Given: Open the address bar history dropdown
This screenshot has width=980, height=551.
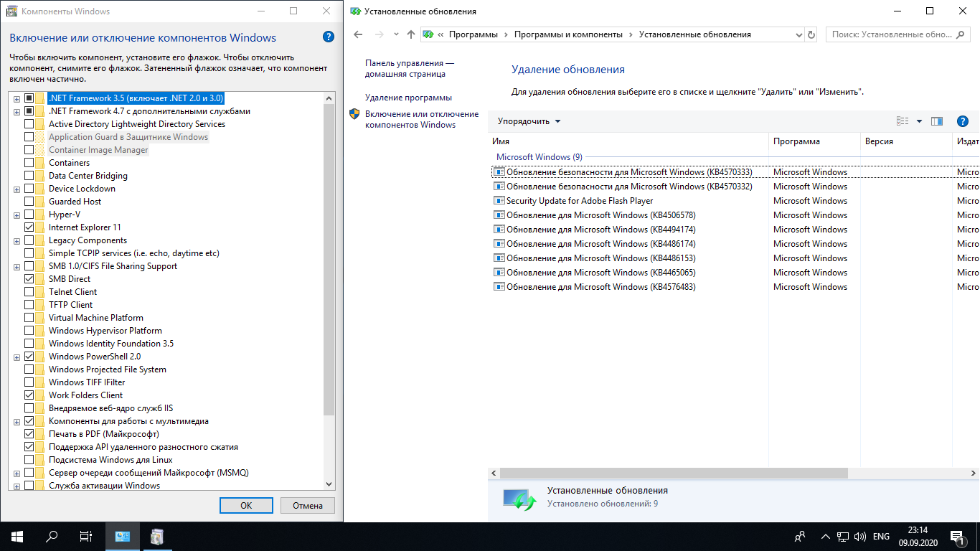Looking at the screenshot, I should tap(799, 34).
